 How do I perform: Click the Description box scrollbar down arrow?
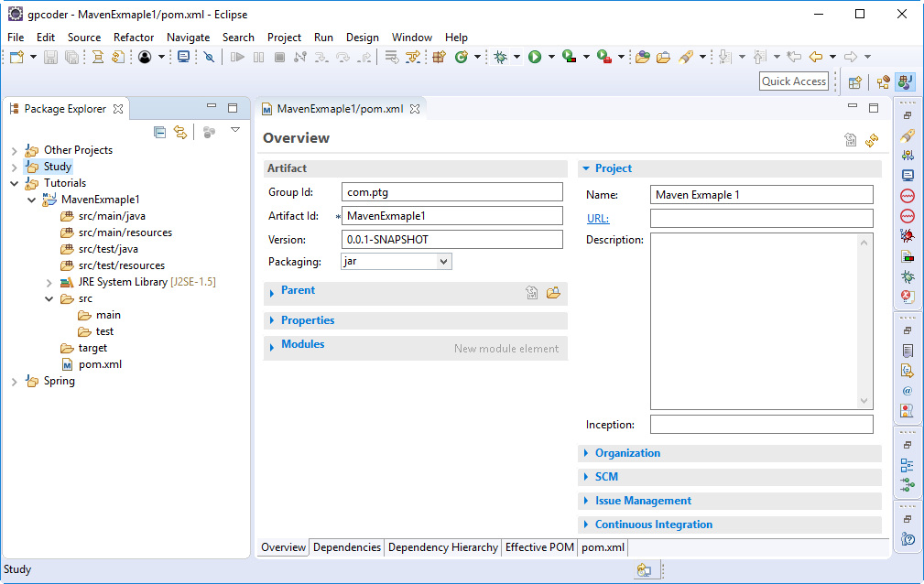click(864, 401)
